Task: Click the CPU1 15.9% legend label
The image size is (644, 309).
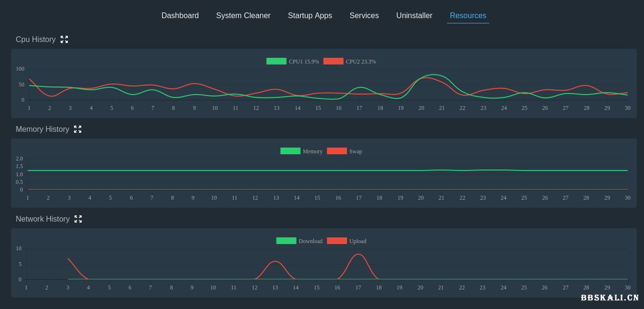Action: tap(304, 62)
